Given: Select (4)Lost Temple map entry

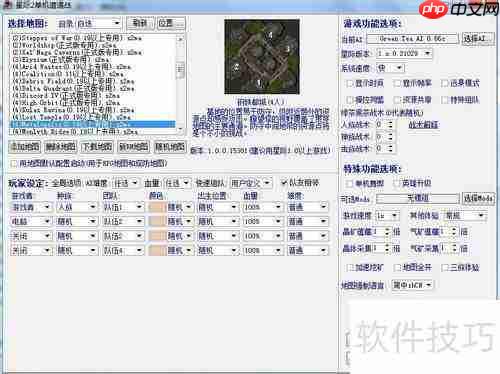Looking at the screenshot, I should click(72, 117).
